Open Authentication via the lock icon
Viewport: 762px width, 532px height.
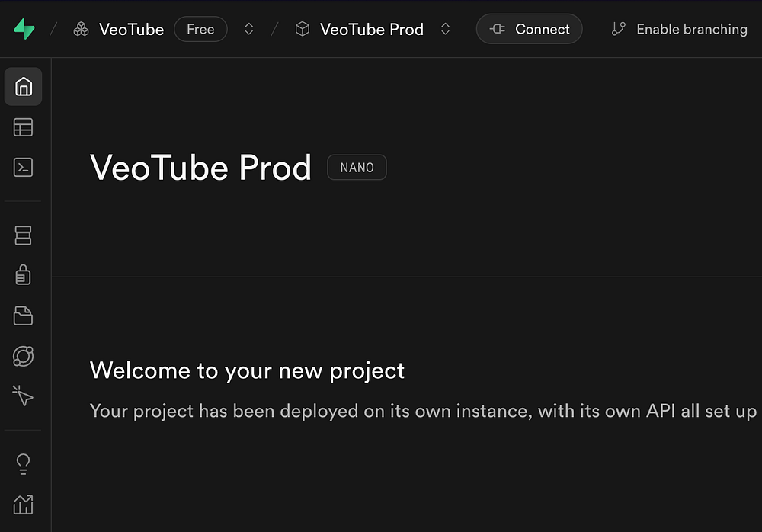coord(24,275)
